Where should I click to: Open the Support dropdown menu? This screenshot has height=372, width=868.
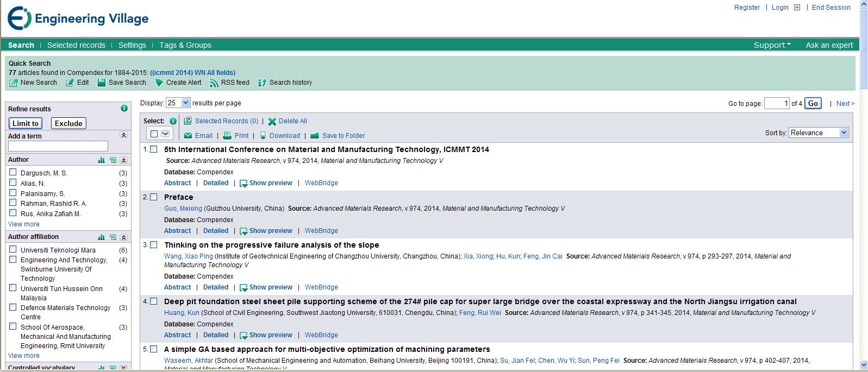pos(772,45)
